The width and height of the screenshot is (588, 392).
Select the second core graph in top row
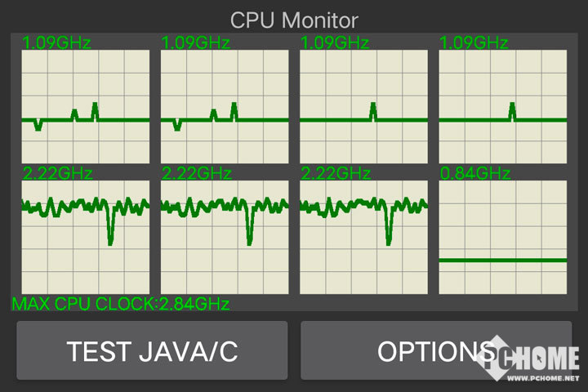click(x=225, y=106)
